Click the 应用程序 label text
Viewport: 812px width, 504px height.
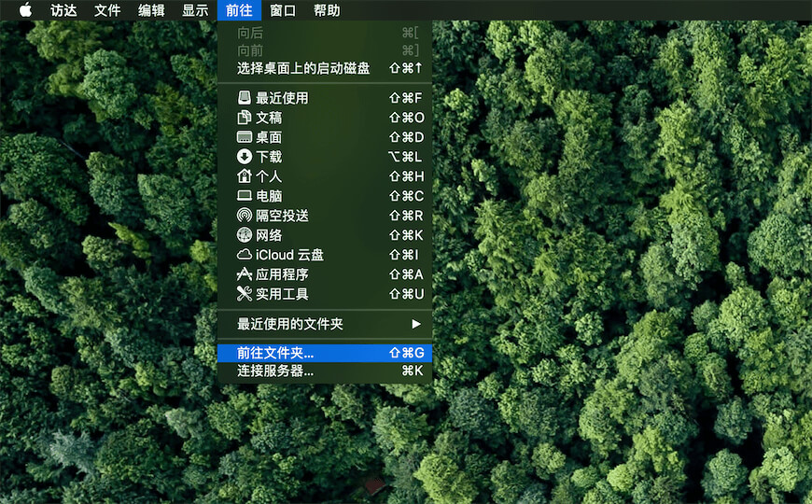pyautogui.click(x=282, y=274)
